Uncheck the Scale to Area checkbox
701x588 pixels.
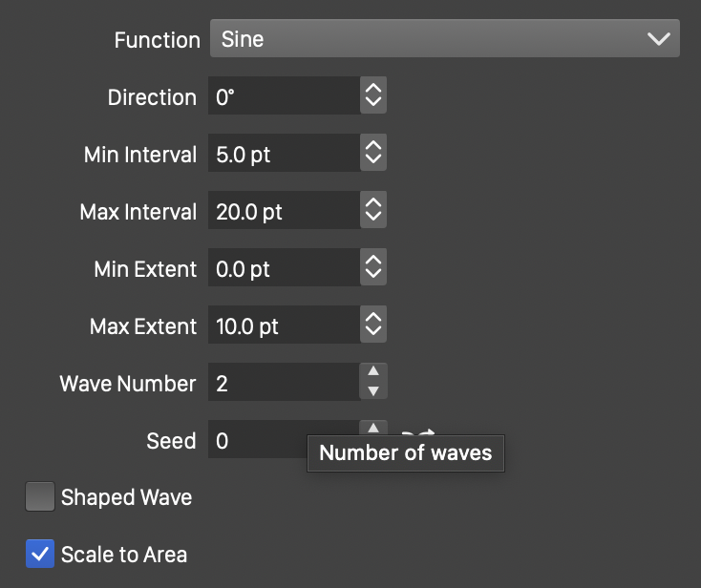pos(40,555)
